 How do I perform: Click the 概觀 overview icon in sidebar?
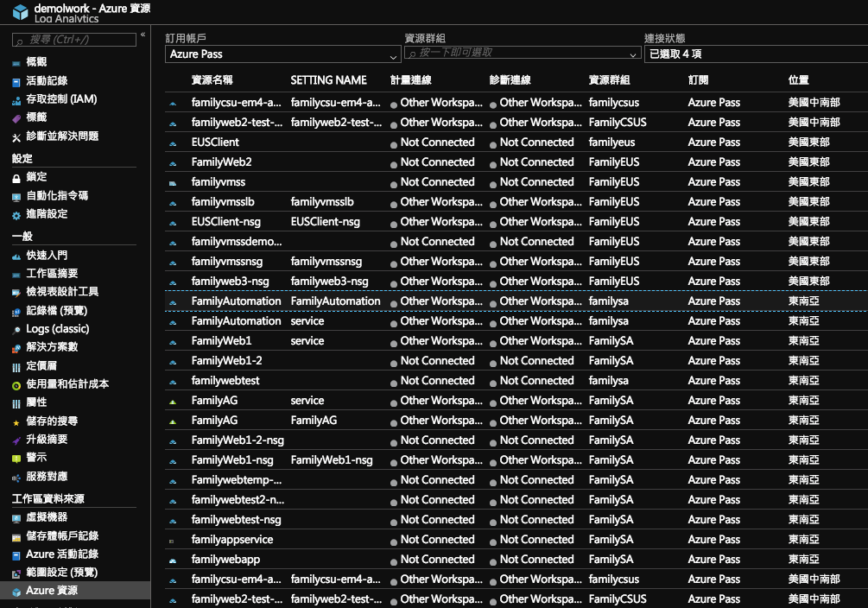[16, 63]
